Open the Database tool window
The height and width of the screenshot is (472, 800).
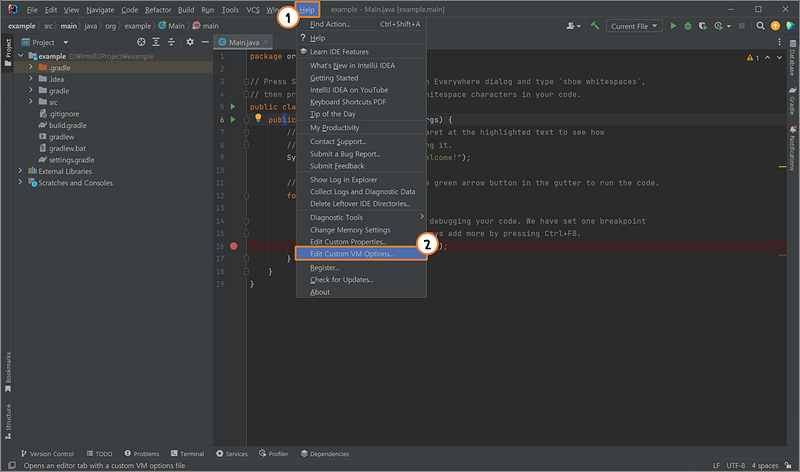coord(792,59)
